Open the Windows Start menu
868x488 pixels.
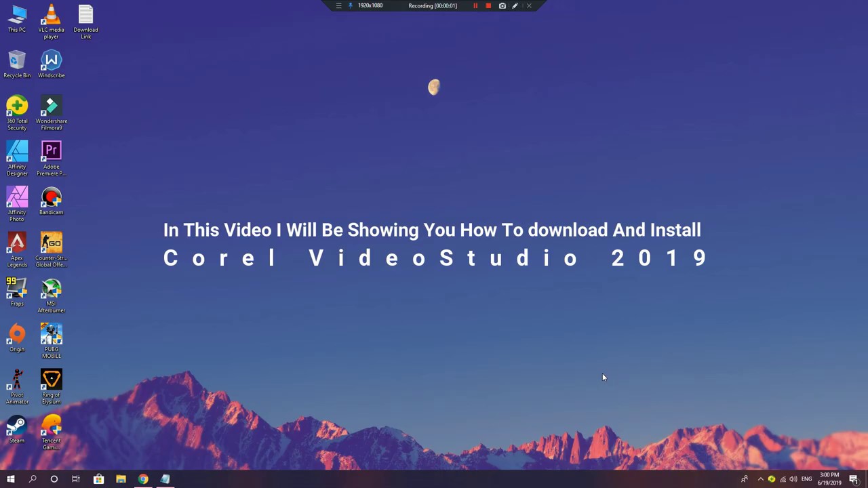(x=11, y=479)
